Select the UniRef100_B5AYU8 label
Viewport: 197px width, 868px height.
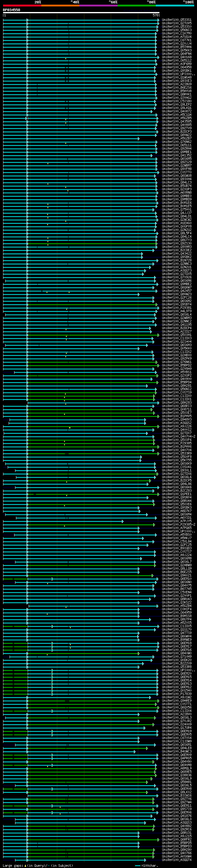(177, 91)
